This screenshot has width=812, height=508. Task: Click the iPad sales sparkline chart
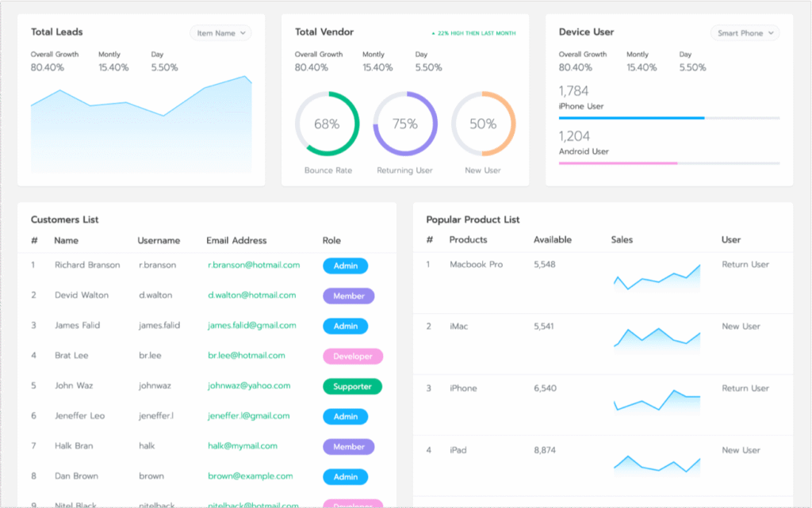point(657,463)
